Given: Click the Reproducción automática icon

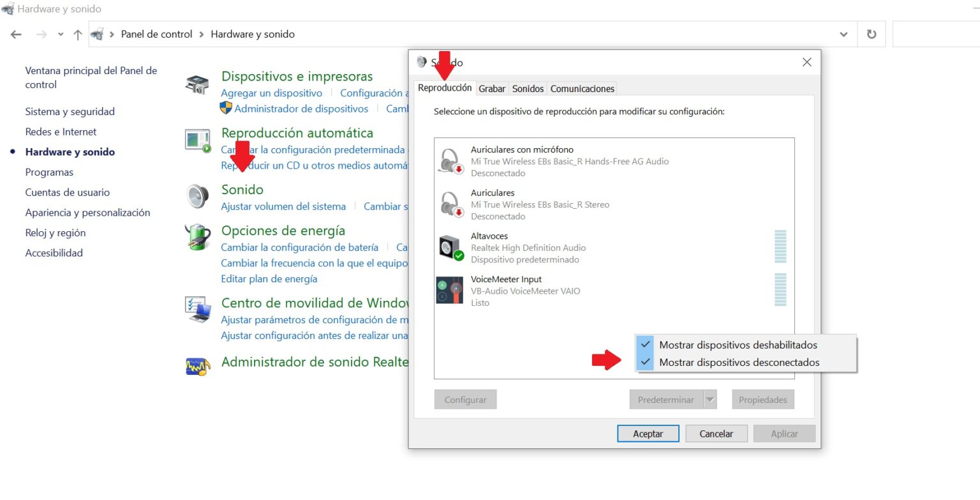Looking at the screenshot, I should click(197, 140).
